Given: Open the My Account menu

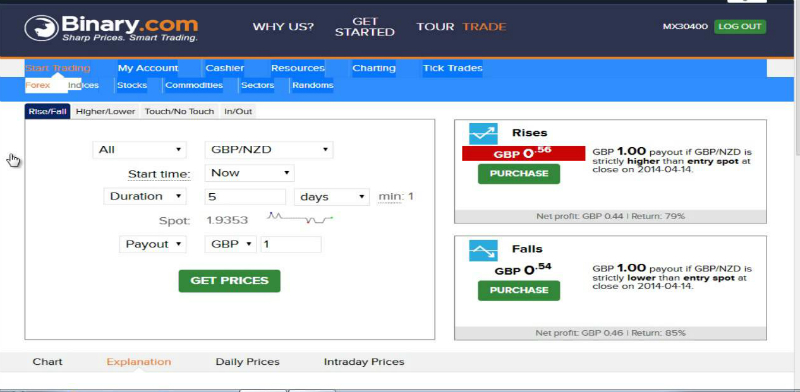Looking at the screenshot, I should [x=148, y=68].
